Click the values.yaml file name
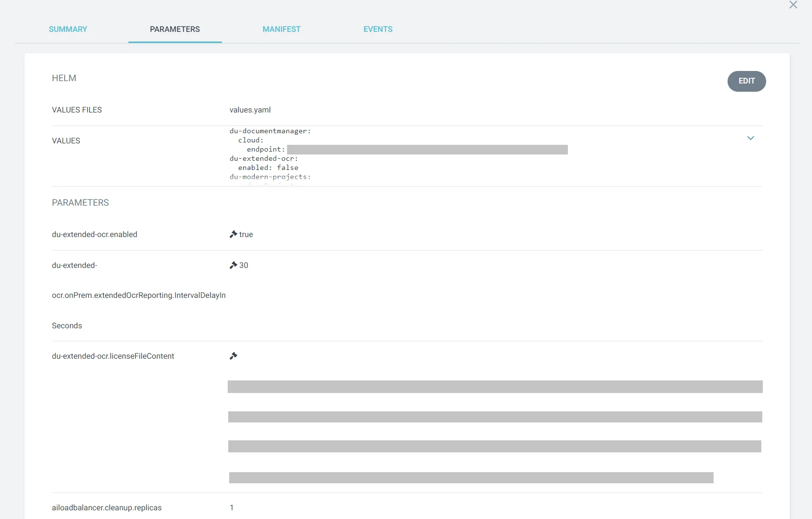This screenshot has width=812, height=519. point(250,110)
